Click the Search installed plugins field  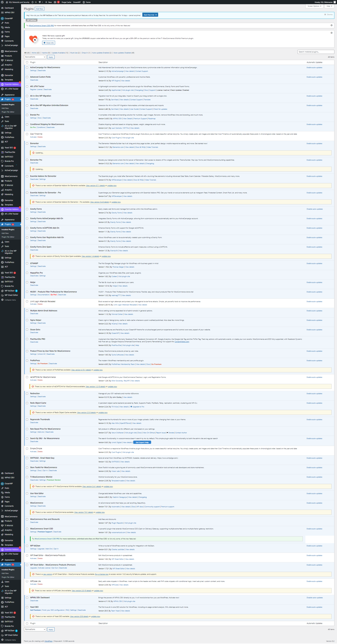coord(316,52)
